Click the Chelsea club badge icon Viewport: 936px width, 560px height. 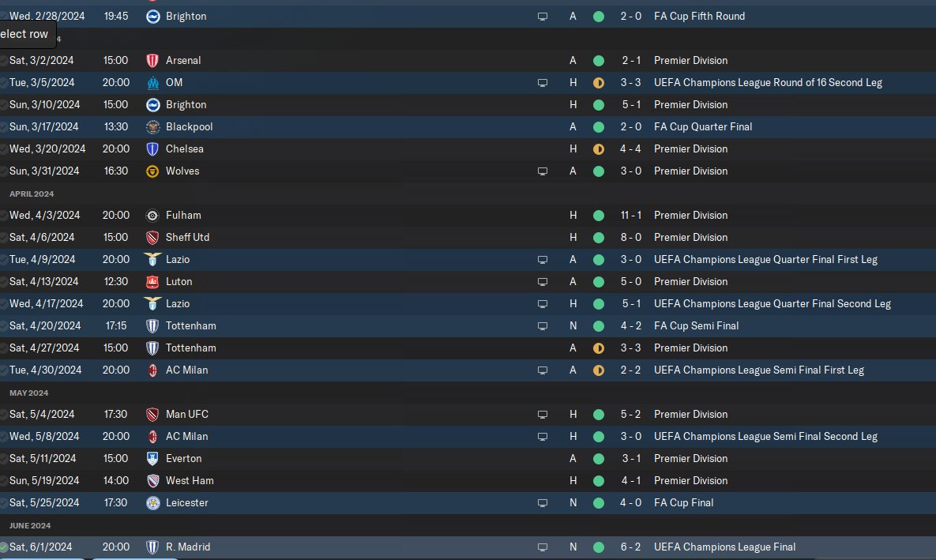(152, 148)
